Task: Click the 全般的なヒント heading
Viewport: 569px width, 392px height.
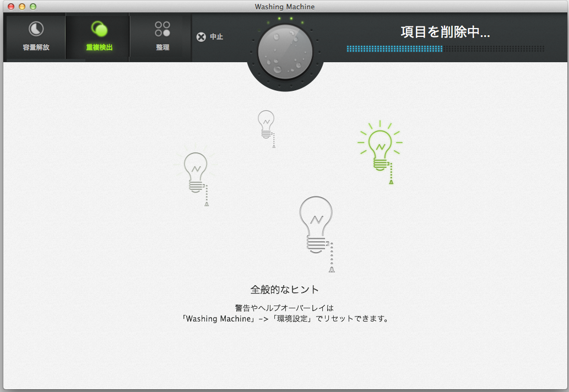Action: click(284, 290)
